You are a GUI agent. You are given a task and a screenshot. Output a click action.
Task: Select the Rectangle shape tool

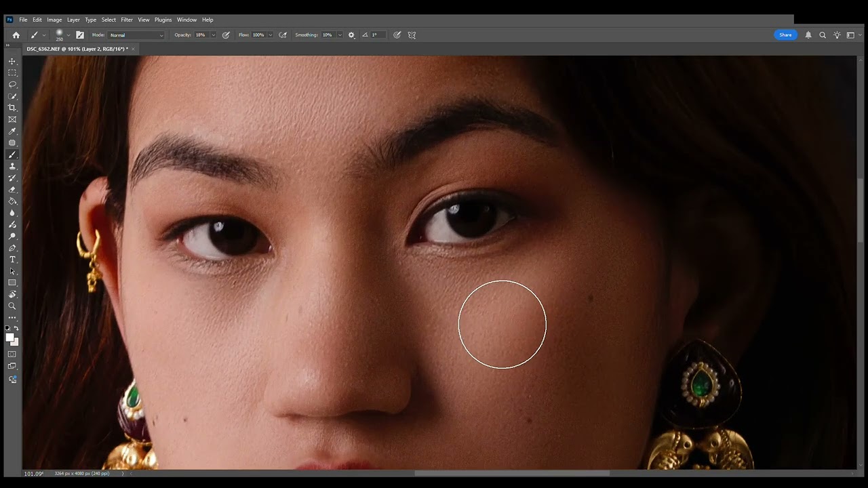(12, 283)
